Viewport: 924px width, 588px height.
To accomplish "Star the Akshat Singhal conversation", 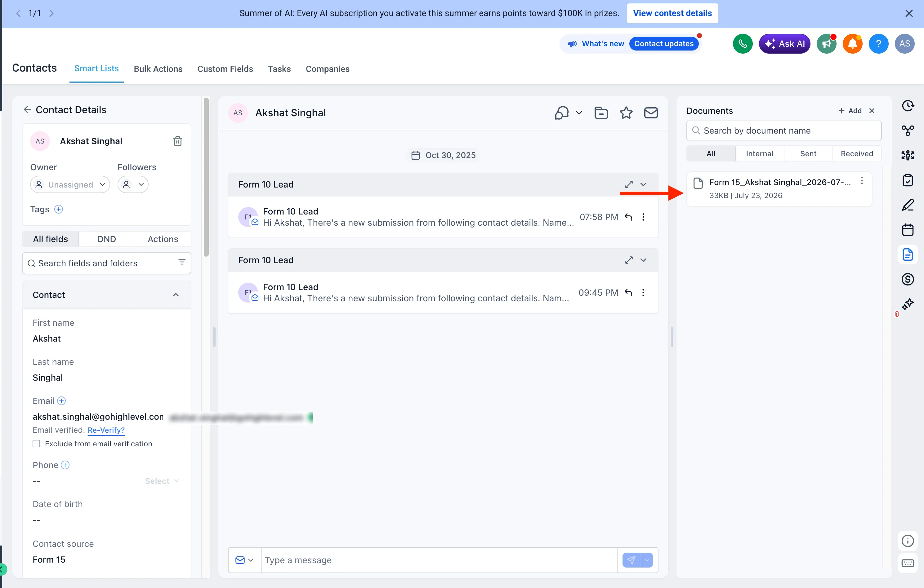I will [x=626, y=113].
